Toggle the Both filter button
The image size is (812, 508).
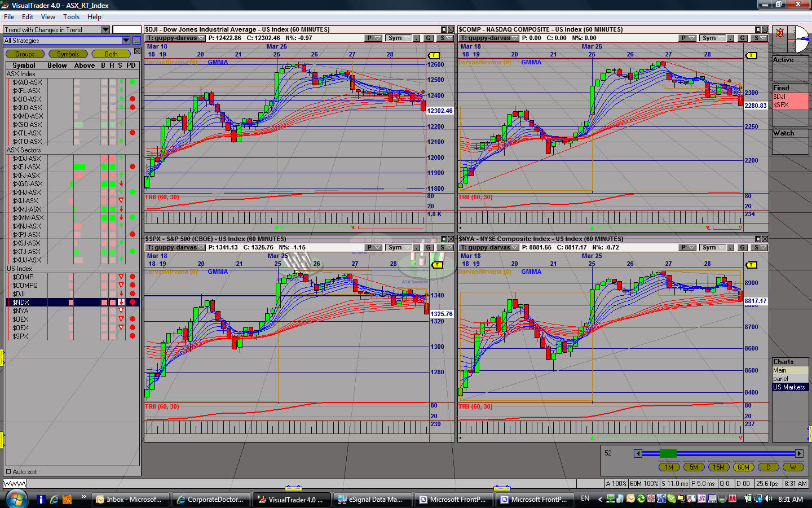click(x=111, y=54)
